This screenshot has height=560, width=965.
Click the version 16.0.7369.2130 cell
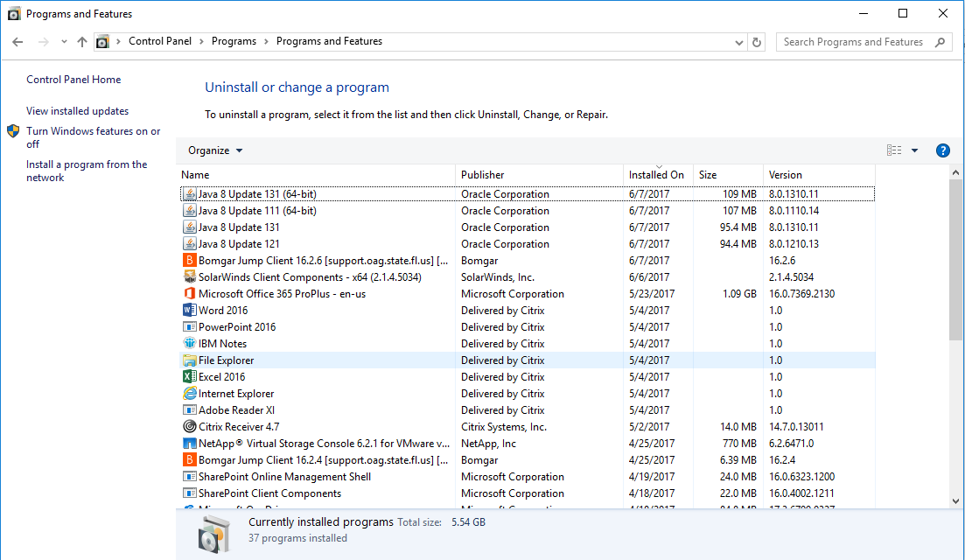(x=802, y=293)
